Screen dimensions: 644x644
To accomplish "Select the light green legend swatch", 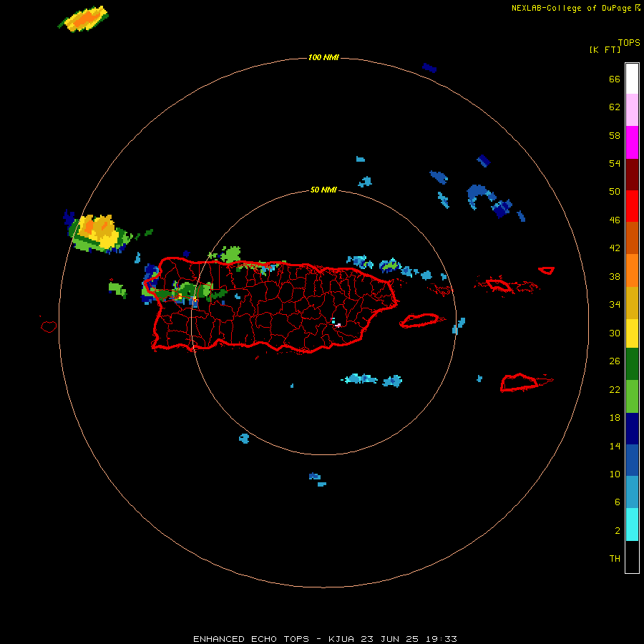I will (x=632, y=396).
